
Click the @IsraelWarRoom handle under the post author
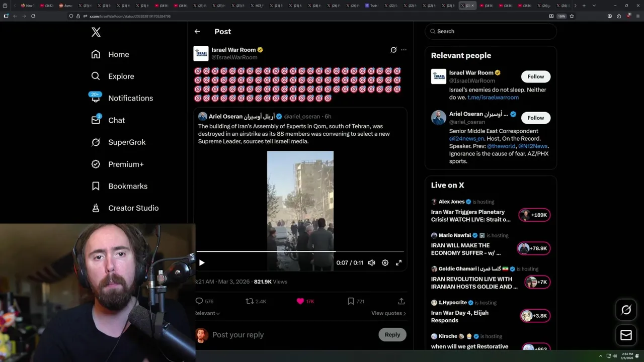coord(234,57)
